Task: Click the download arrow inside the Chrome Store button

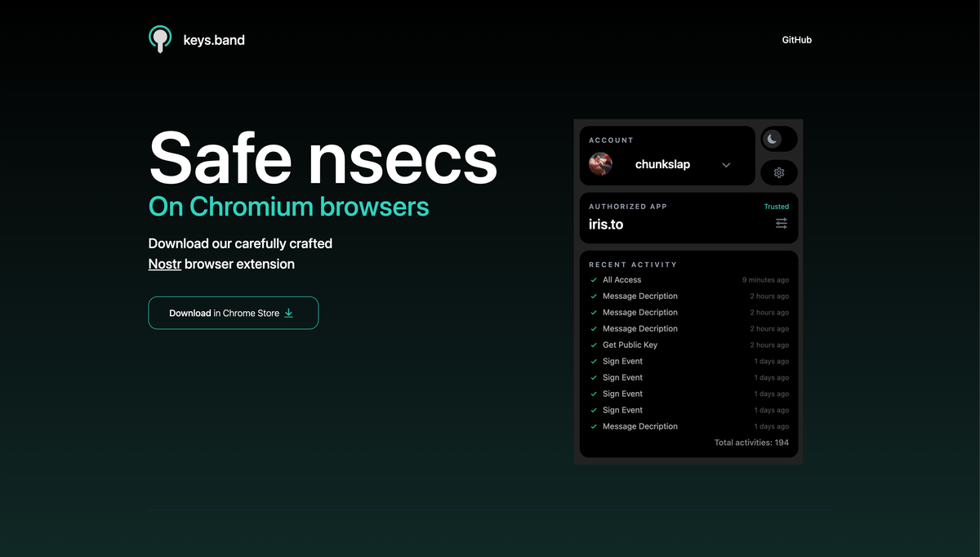Action: (288, 313)
